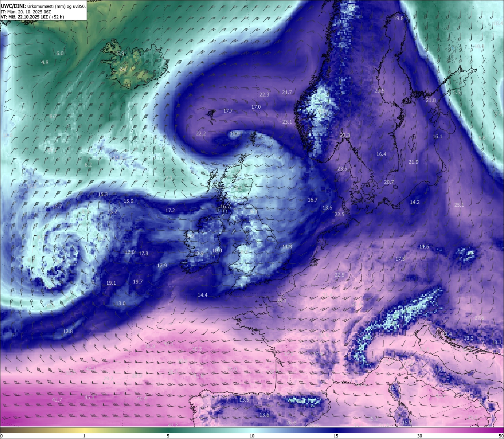Click the 26.1 value over northern France

click(x=282, y=300)
